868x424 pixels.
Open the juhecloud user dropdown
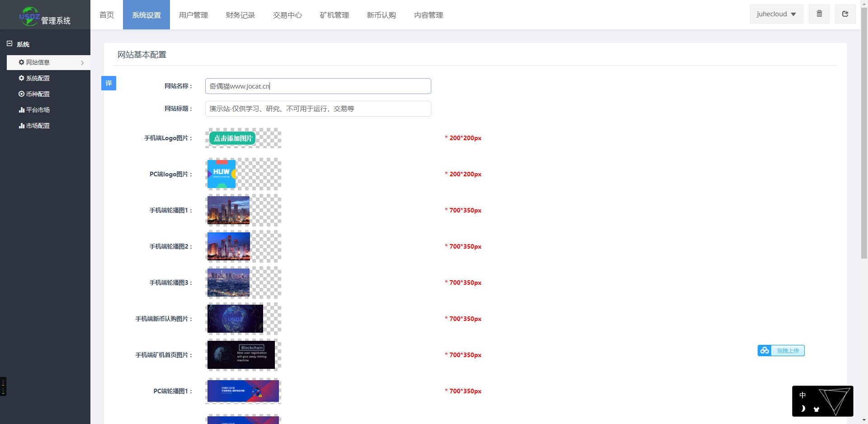(x=776, y=14)
